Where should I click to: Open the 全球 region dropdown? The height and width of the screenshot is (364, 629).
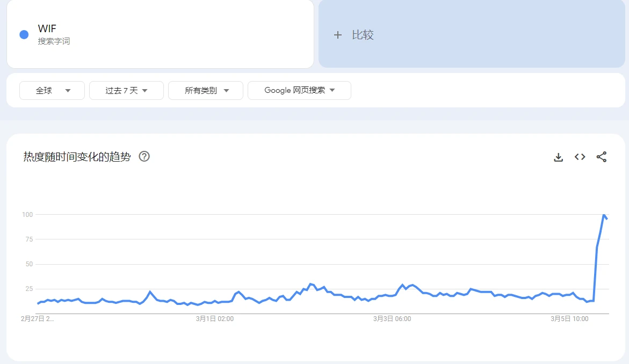point(52,90)
